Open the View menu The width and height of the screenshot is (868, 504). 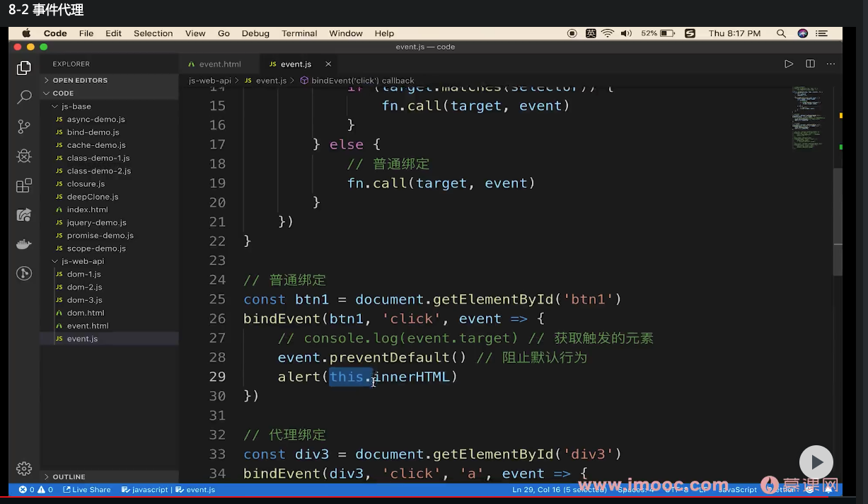tap(195, 33)
